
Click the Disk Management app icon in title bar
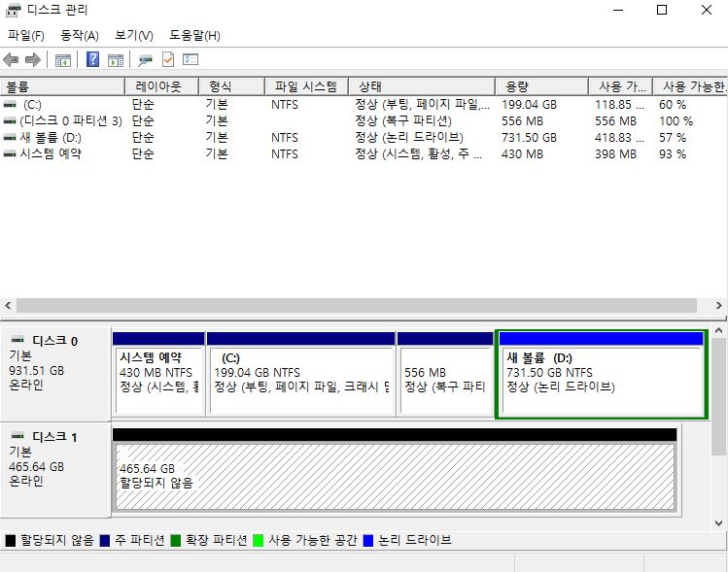(13, 10)
